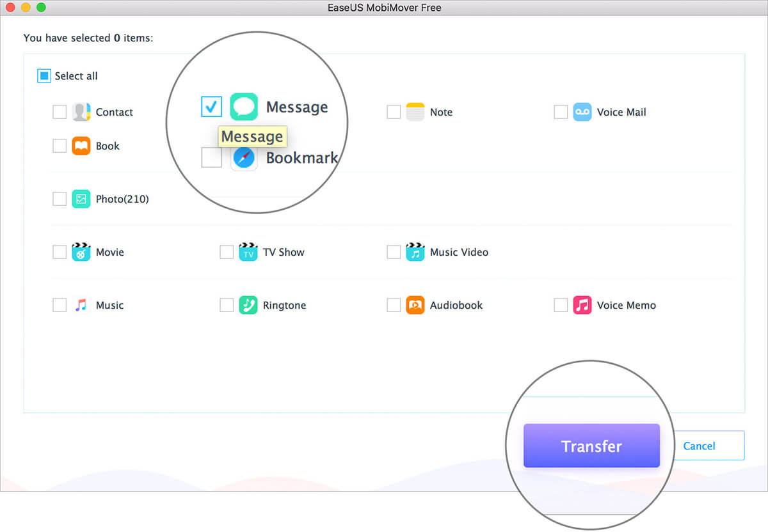Click the green Ringtone icon
This screenshot has height=532, width=768.
point(248,305)
